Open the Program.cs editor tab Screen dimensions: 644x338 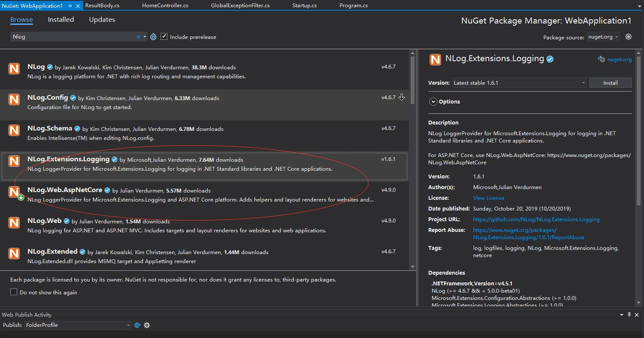click(x=354, y=6)
